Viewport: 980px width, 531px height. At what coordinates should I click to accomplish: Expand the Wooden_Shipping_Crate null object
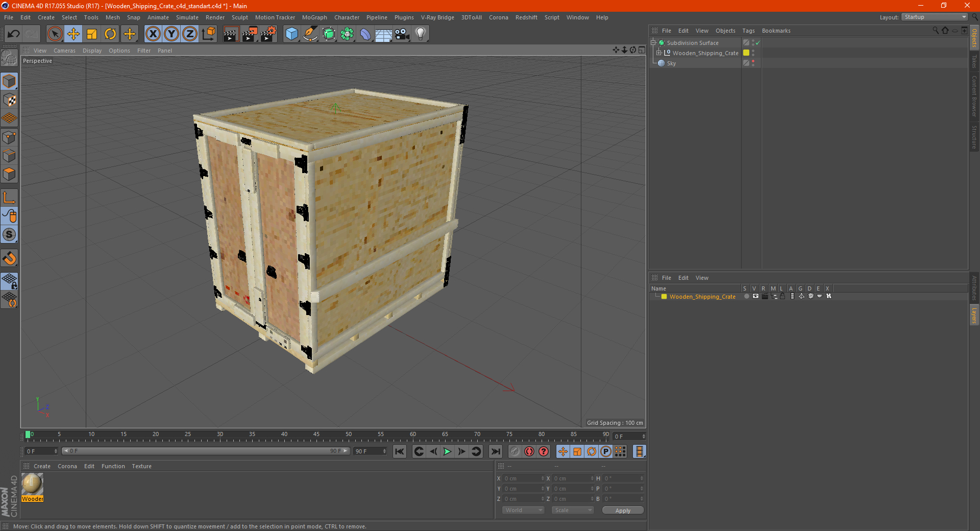coord(659,53)
